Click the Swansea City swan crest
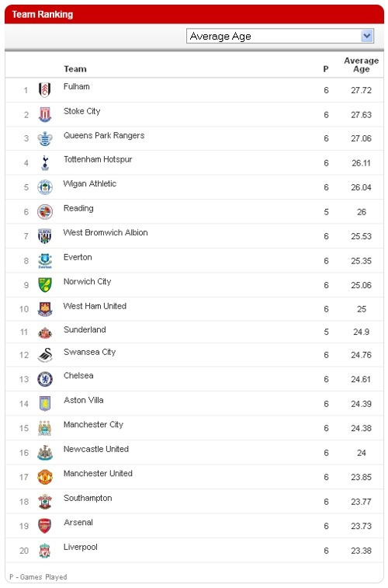The width and height of the screenshot is (388, 588). click(45, 355)
